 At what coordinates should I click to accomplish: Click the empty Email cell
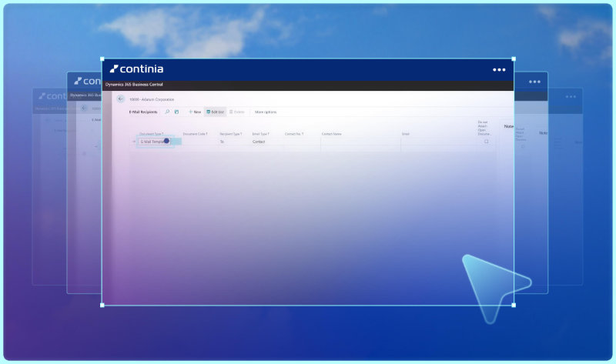[440, 142]
